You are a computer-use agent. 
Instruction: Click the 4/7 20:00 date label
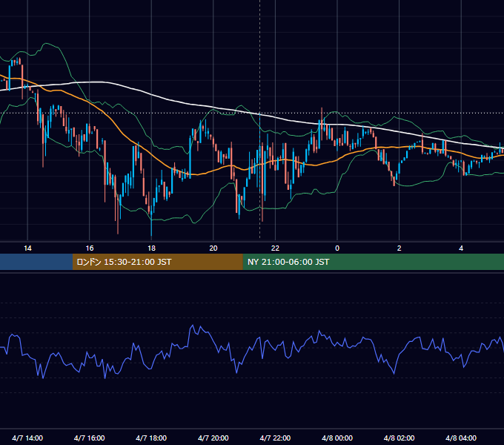[213, 438]
